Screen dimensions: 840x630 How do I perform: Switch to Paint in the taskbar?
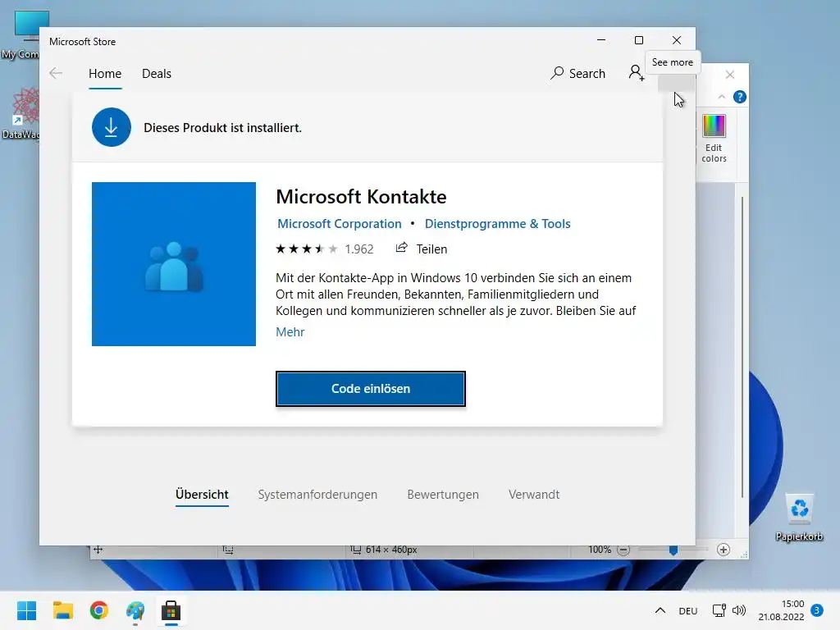coord(135,610)
